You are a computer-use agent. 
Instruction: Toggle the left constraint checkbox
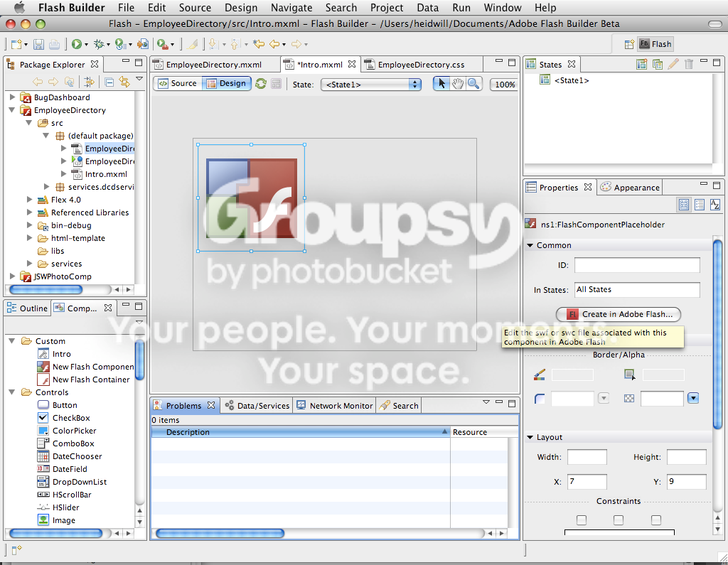[x=582, y=520]
